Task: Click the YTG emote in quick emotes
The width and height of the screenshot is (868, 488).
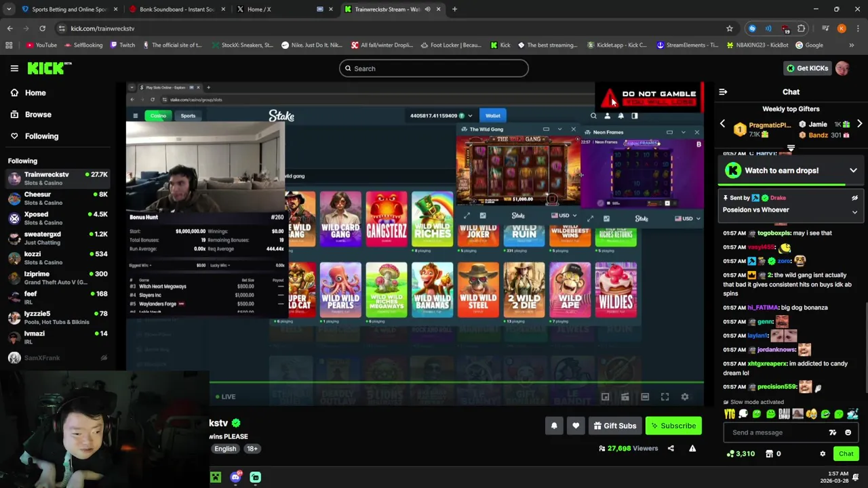Action: [730, 414]
